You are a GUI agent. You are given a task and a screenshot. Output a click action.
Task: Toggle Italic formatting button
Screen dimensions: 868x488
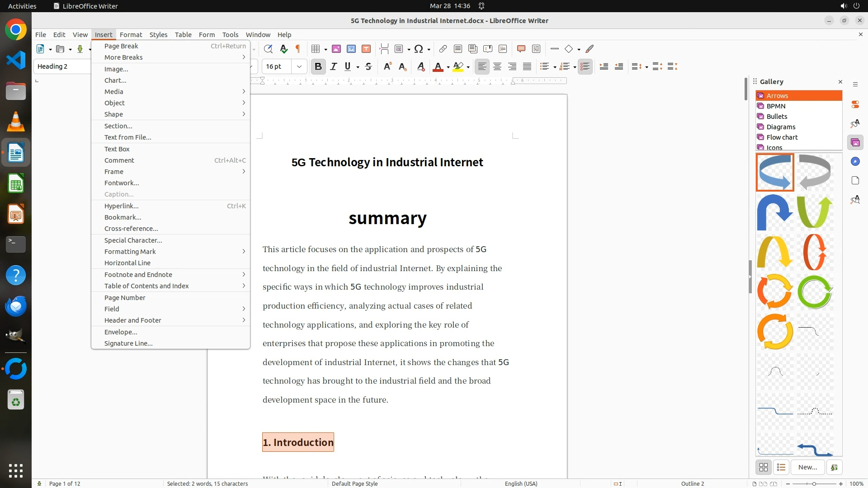[x=334, y=66]
